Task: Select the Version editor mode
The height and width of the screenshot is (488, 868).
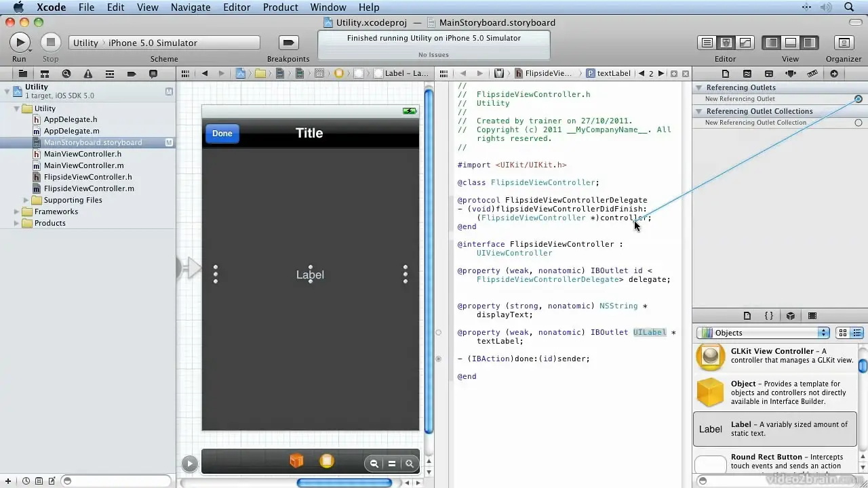Action: (745, 42)
